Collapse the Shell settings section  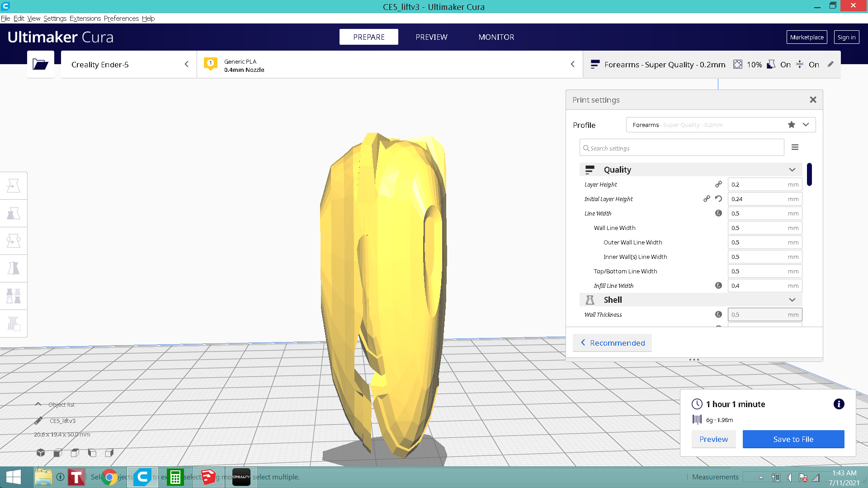coord(792,300)
